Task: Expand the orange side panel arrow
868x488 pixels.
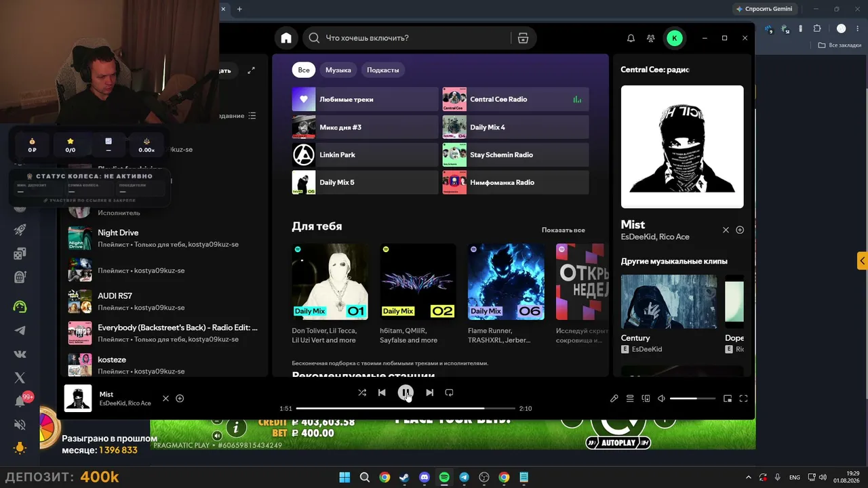Action: click(863, 261)
